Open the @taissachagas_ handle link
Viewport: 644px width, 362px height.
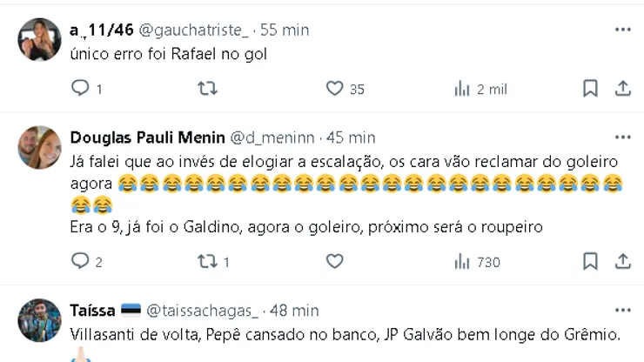click(203, 310)
